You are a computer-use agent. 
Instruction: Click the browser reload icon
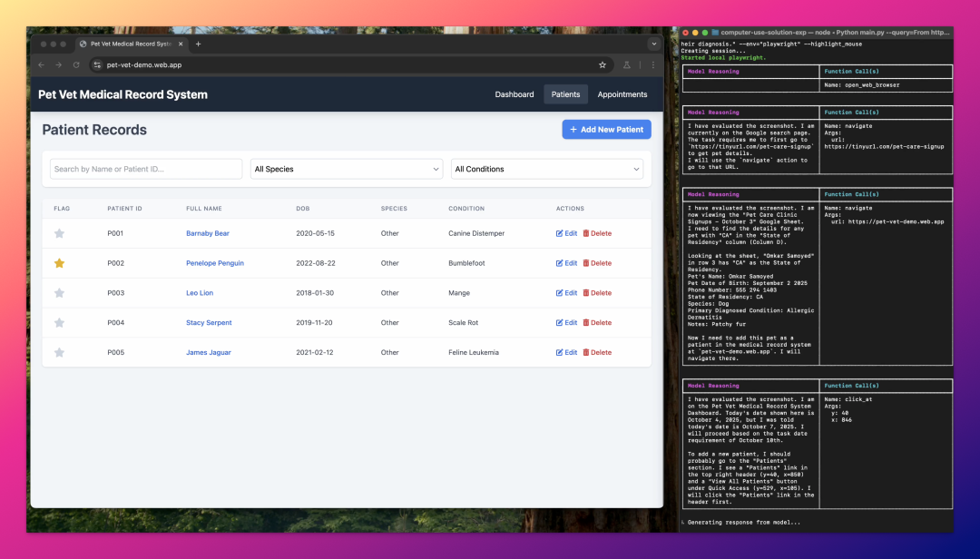point(76,65)
